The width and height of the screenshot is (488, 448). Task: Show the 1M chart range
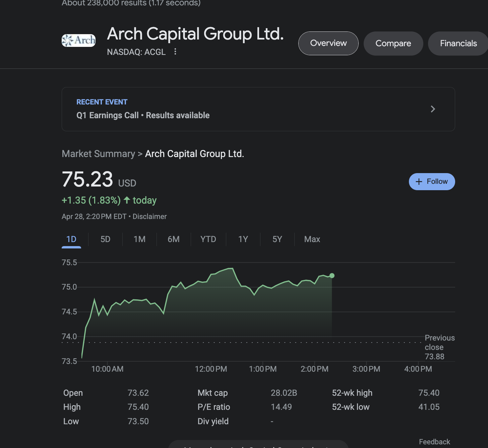[139, 239]
